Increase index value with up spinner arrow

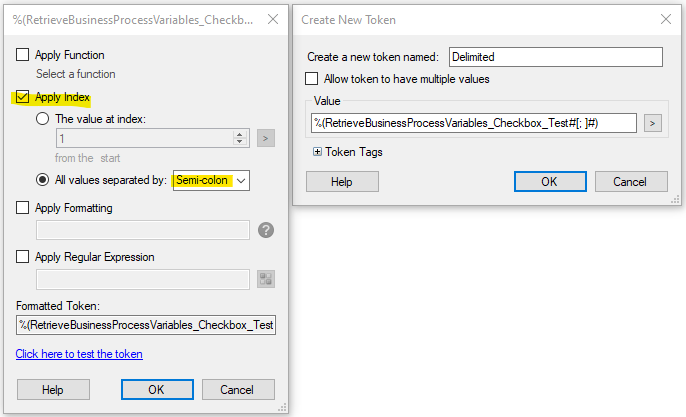click(x=239, y=134)
